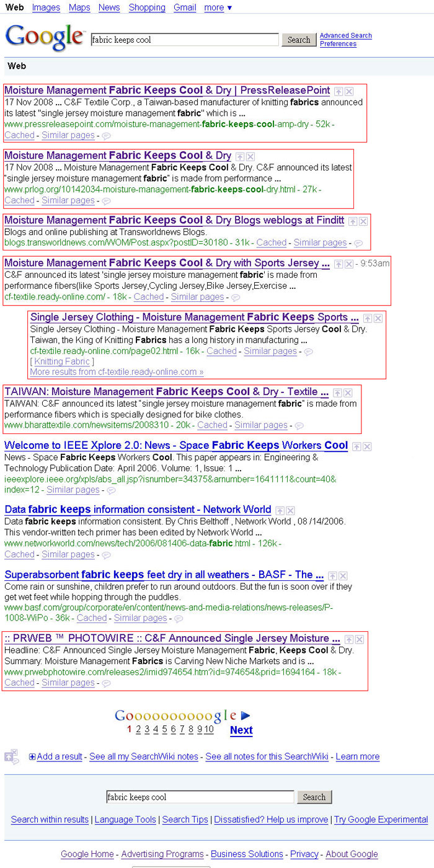The image size is (434, 868).
Task: Switch to Shopping search
Action: click(x=147, y=7)
